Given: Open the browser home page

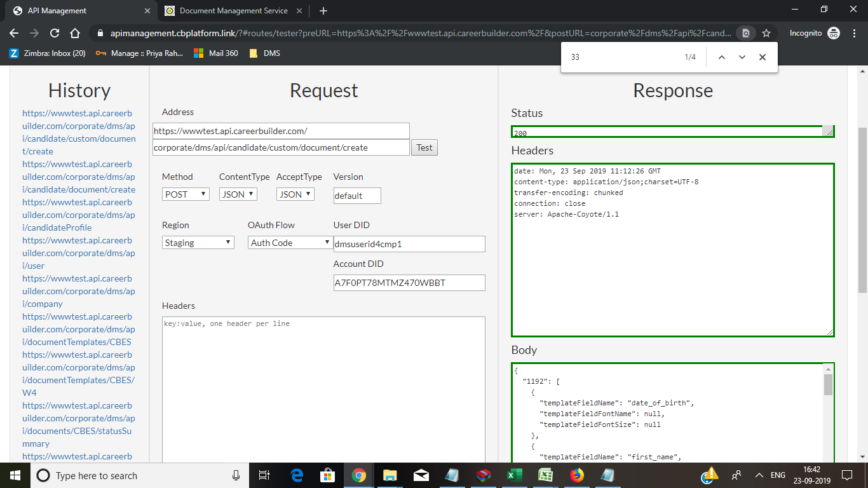Looking at the screenshot, I should [75, 33].
